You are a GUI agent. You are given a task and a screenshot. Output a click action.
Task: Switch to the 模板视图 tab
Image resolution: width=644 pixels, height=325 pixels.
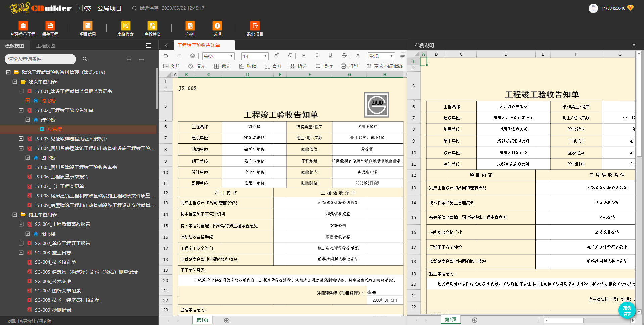pos(15,46)
